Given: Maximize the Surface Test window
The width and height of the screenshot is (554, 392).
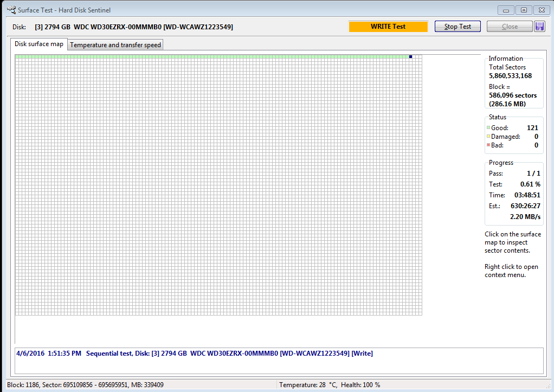Looking at the screenshot, I should click(x=524, y=10).
